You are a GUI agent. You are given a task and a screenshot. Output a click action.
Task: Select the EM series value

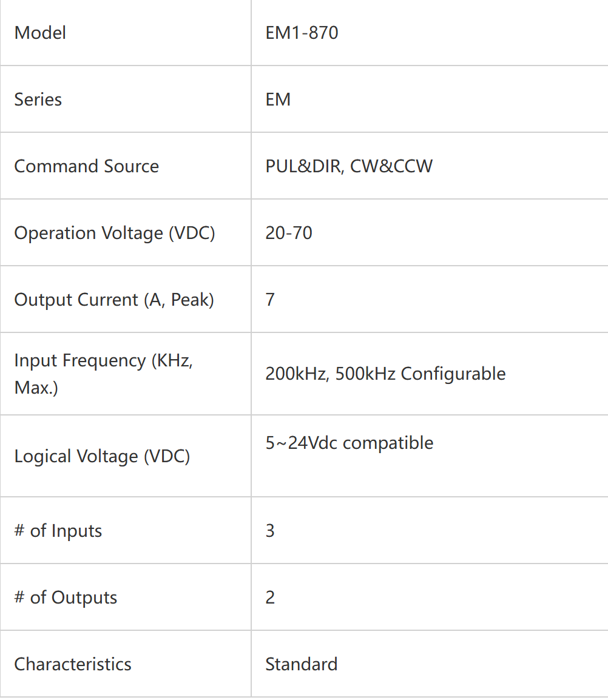coord(278,99)
